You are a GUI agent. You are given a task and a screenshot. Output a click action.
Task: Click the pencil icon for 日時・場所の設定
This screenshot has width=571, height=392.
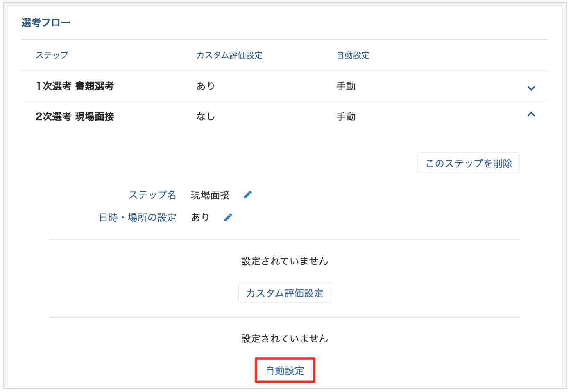228,217
